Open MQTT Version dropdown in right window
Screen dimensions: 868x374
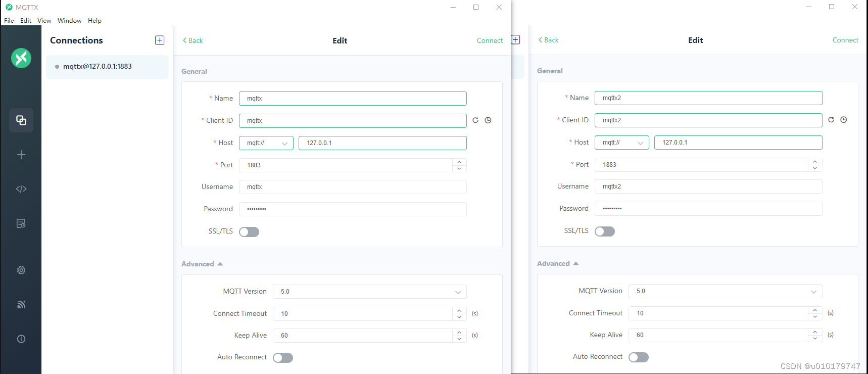tap(726, 291)
